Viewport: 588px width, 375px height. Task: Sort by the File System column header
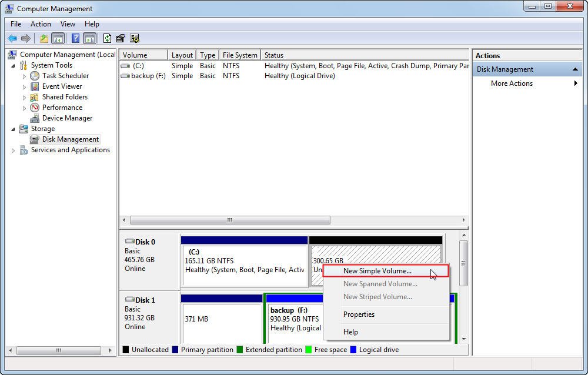(240, 55)
